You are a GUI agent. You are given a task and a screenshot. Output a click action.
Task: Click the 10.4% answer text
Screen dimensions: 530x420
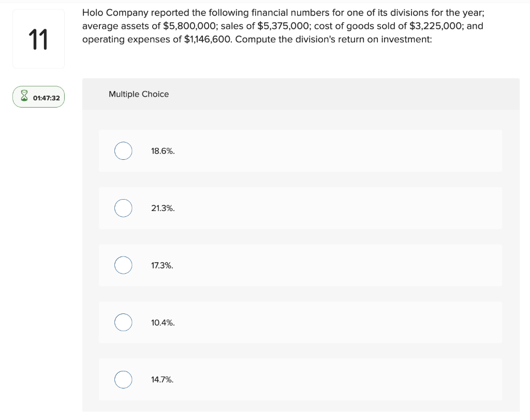click(x=163, y=323)
